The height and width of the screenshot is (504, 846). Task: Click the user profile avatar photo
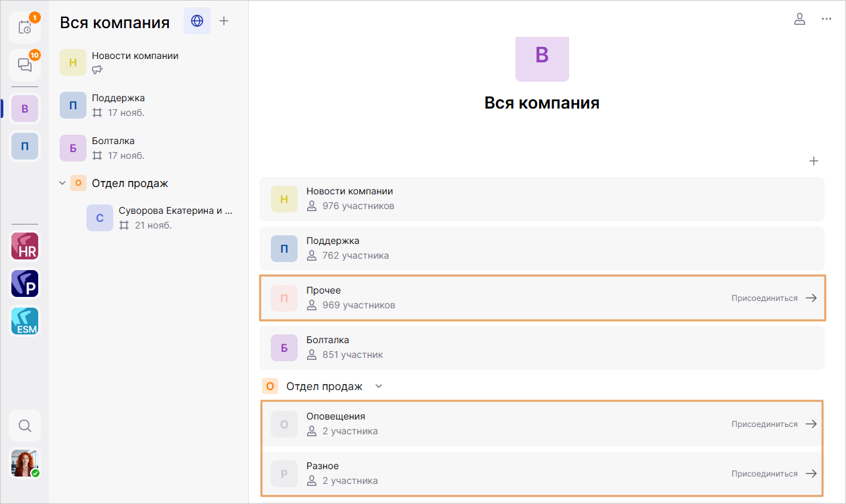click(25, 463)
